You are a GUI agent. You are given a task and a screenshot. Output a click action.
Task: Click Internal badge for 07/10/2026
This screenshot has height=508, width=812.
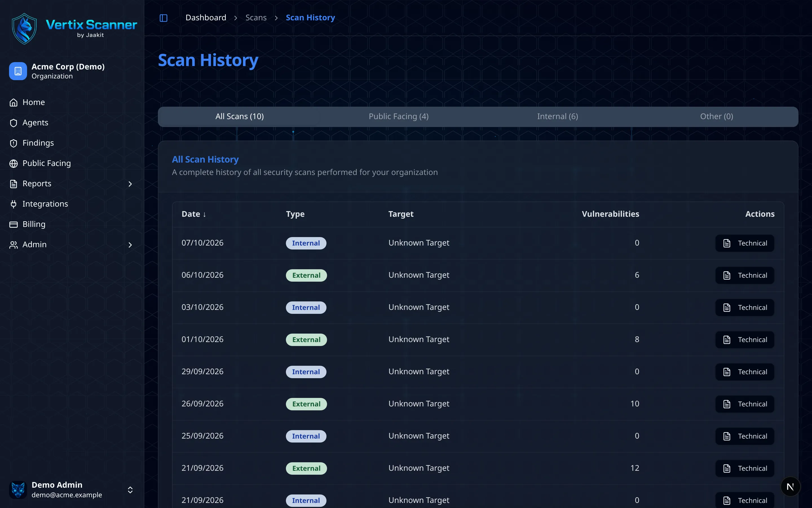click(306, 243)
